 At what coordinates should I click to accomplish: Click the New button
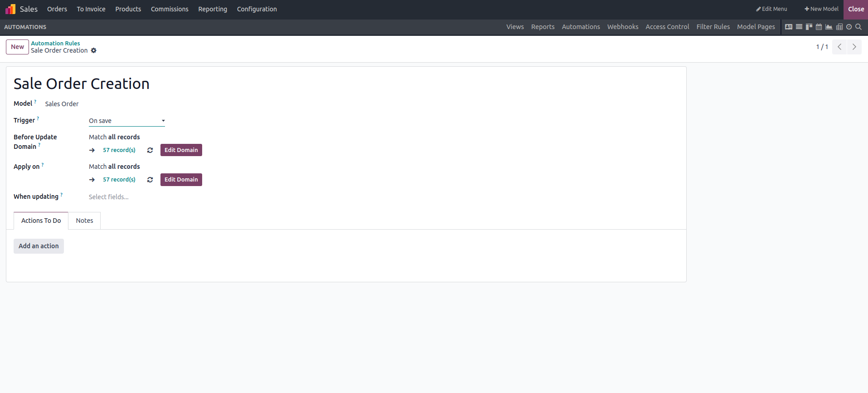(17, 47)
